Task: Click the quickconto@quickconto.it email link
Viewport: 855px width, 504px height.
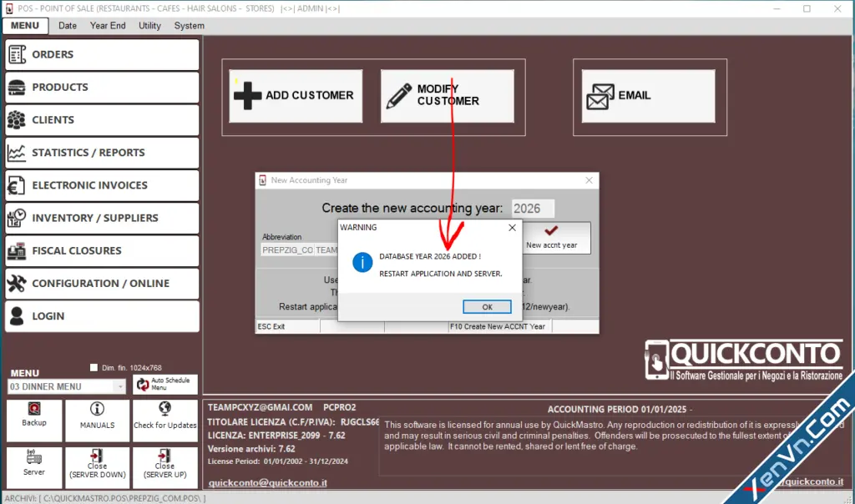Action: (268, 483)
